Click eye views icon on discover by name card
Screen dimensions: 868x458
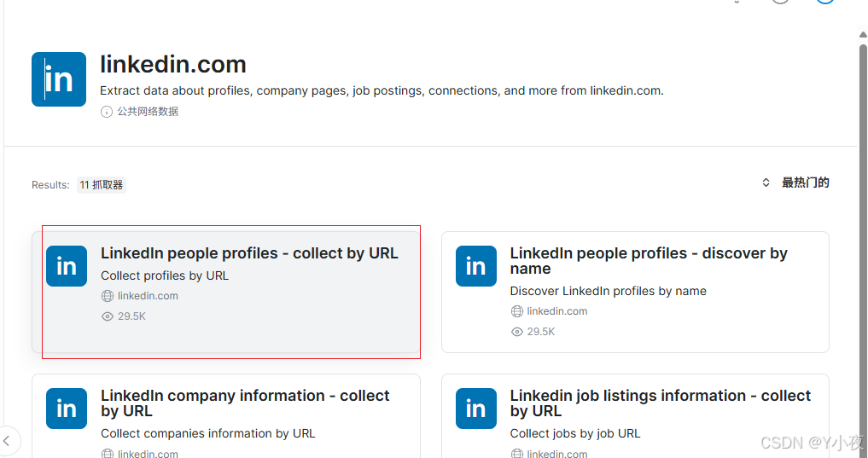pos(516,332)
